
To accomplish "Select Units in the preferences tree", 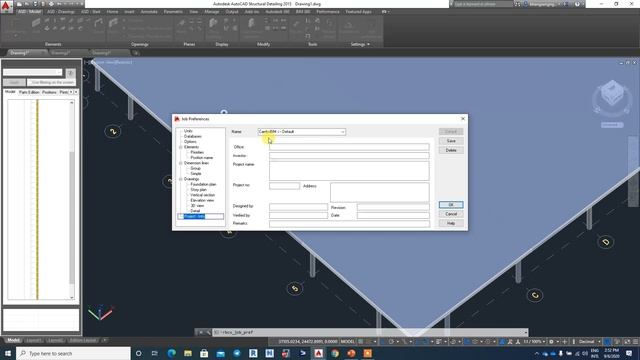I will point(188,131).
